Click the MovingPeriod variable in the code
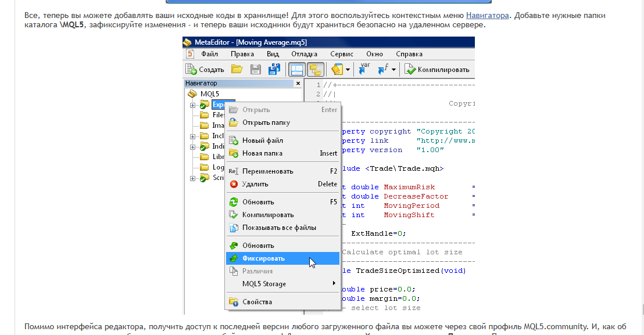 412,206
